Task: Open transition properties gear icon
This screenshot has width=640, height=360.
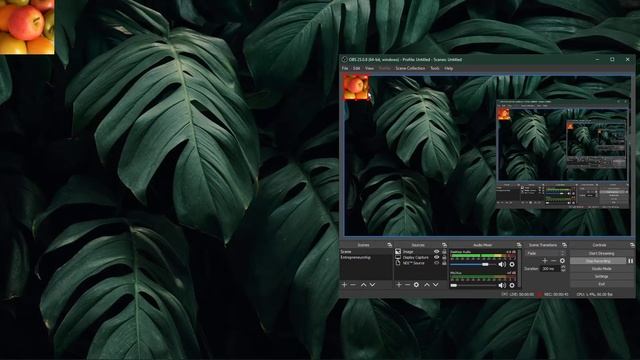Action: point(562,260)
